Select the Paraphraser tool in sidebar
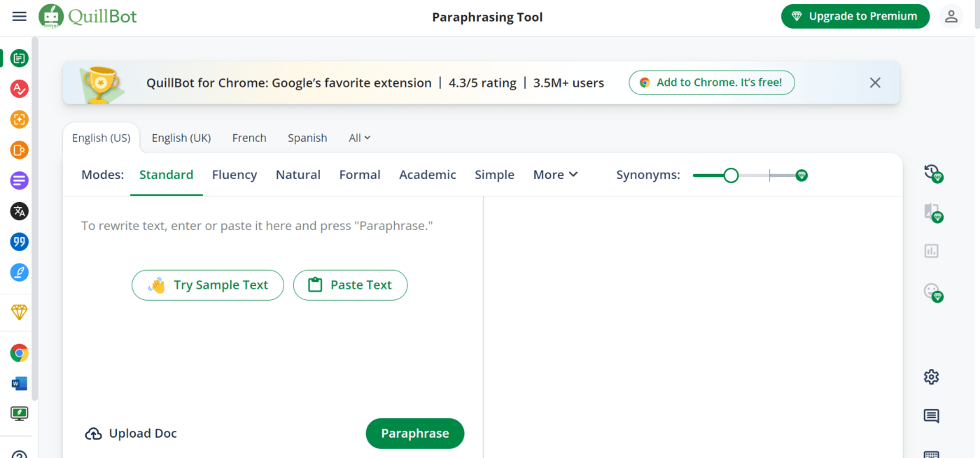Image resolution: width=980 pixels, height=458 pixels. click(20, 59)
